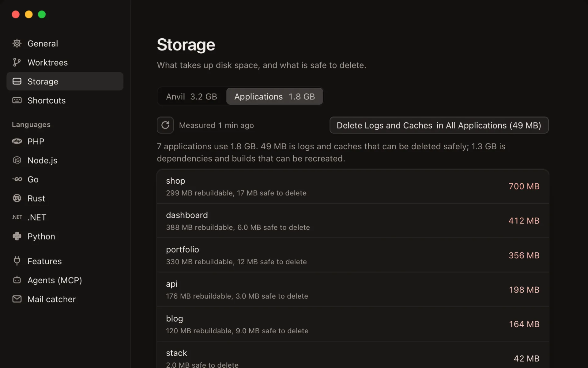Open the stack application row

(x=353, y=355)
